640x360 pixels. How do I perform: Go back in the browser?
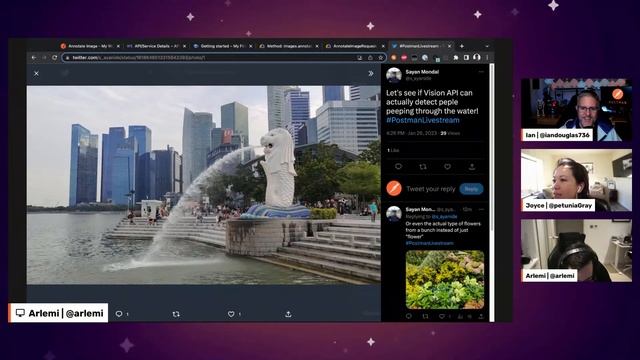click(x=34, y=58)
